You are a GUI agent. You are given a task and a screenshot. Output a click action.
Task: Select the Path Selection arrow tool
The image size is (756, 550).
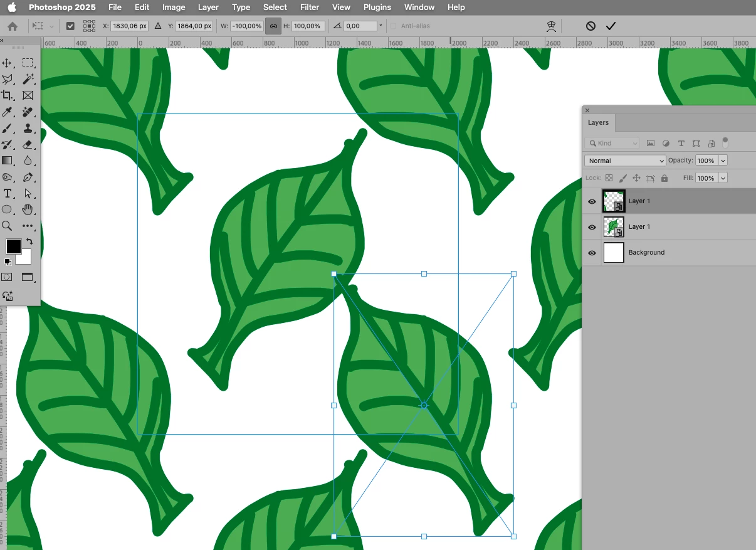(28, 193)
